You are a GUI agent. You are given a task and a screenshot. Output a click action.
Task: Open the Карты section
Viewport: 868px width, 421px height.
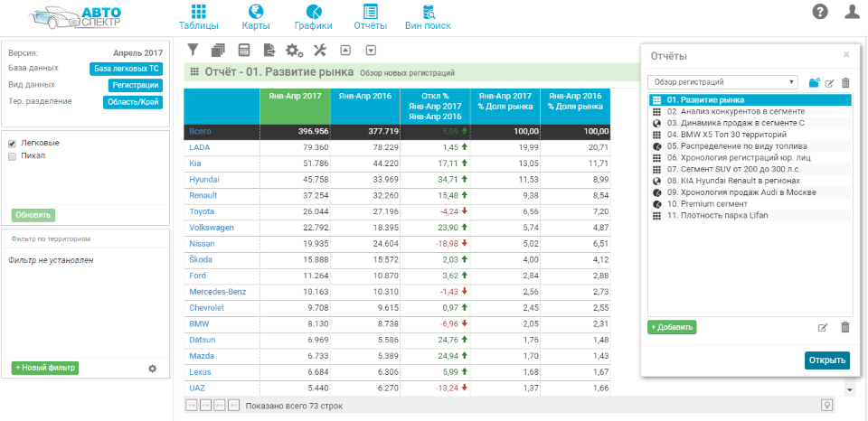point(256,17)
